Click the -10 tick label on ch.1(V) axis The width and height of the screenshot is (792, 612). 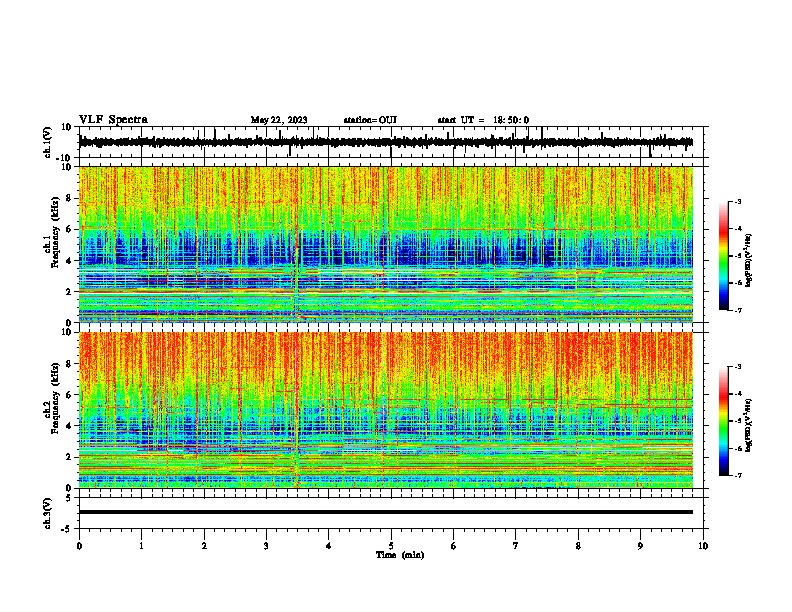65,158
